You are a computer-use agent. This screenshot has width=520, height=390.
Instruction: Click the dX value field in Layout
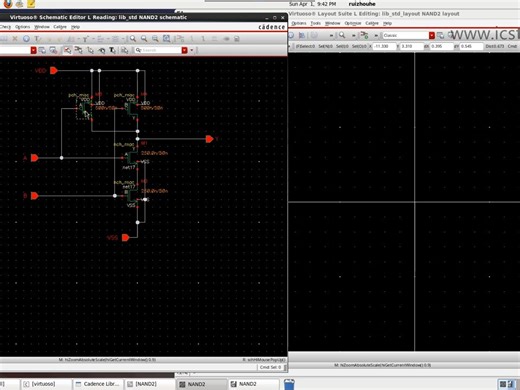(441, 46)
